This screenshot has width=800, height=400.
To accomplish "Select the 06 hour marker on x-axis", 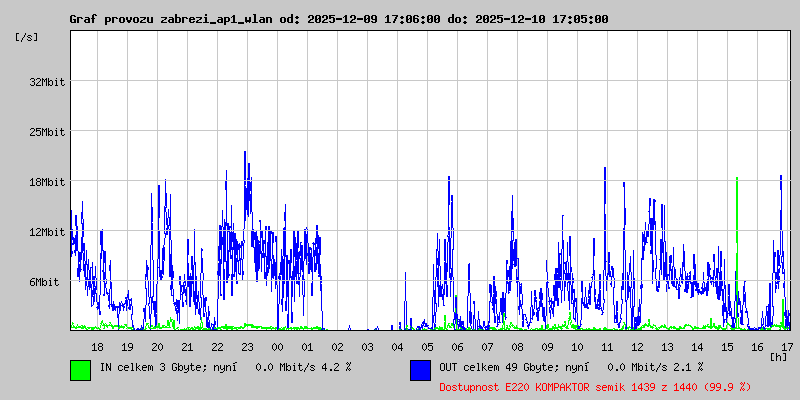I will pyautogui.click(x=457, y=347).
